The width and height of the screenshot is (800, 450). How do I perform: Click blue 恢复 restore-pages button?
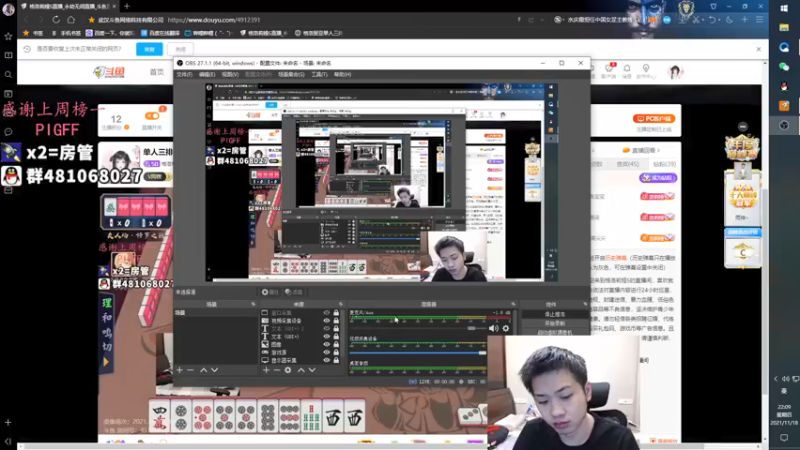click(x=149, y=49)
